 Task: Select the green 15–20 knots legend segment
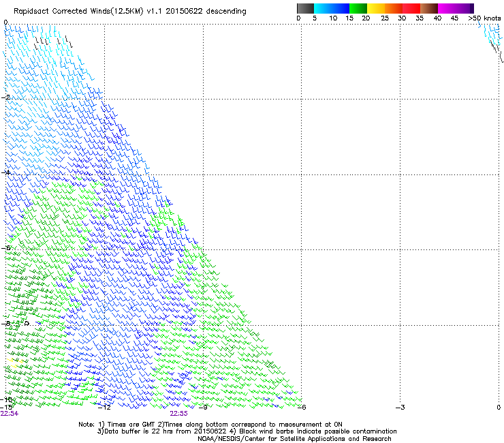coord(358,8)
